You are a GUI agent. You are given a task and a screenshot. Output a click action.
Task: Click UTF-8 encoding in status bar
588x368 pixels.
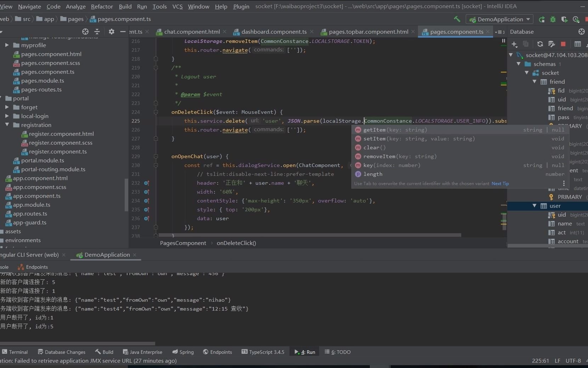pyautogui.click(x=573, y=361)
